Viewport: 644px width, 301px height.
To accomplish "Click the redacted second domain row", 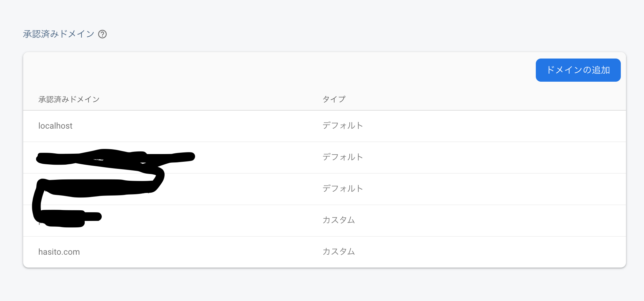I will click(225, 157).
